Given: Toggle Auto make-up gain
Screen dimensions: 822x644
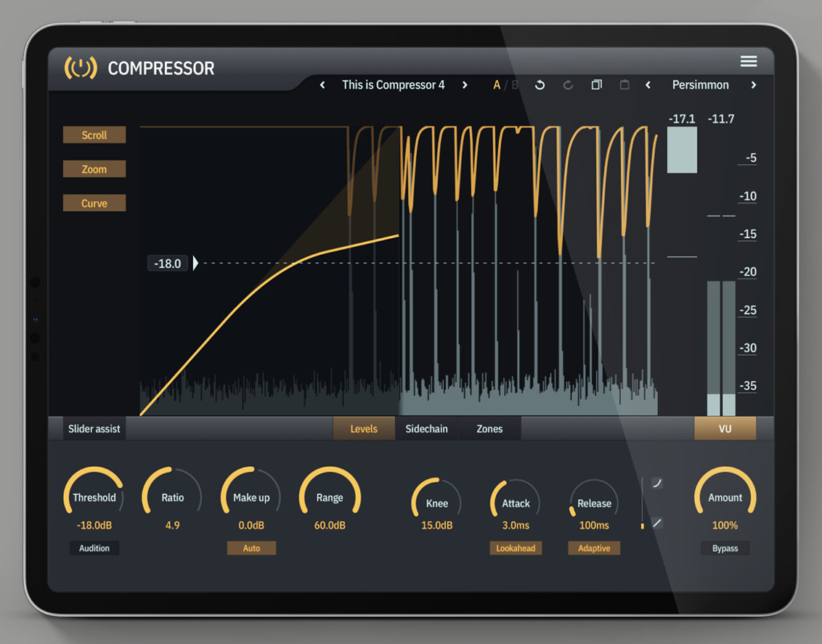Looking at the screenshot, I should click(251, 548).
